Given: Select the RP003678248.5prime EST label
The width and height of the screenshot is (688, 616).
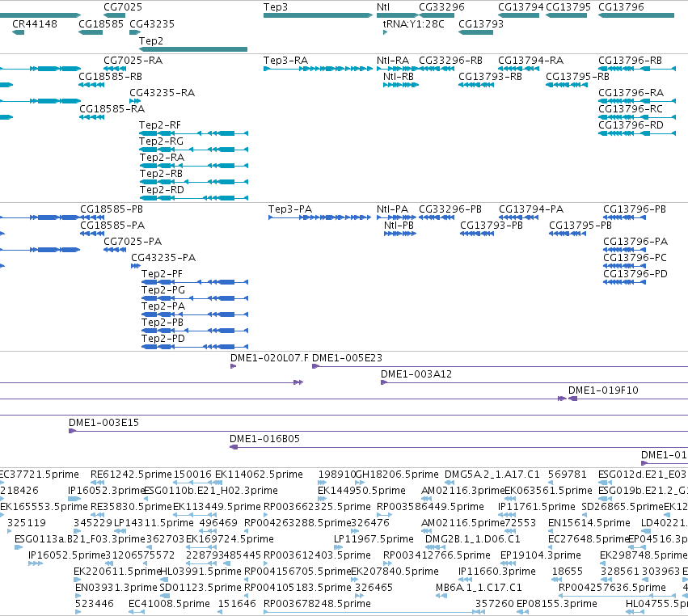Looking at the screenshot, I should (317, 603).
